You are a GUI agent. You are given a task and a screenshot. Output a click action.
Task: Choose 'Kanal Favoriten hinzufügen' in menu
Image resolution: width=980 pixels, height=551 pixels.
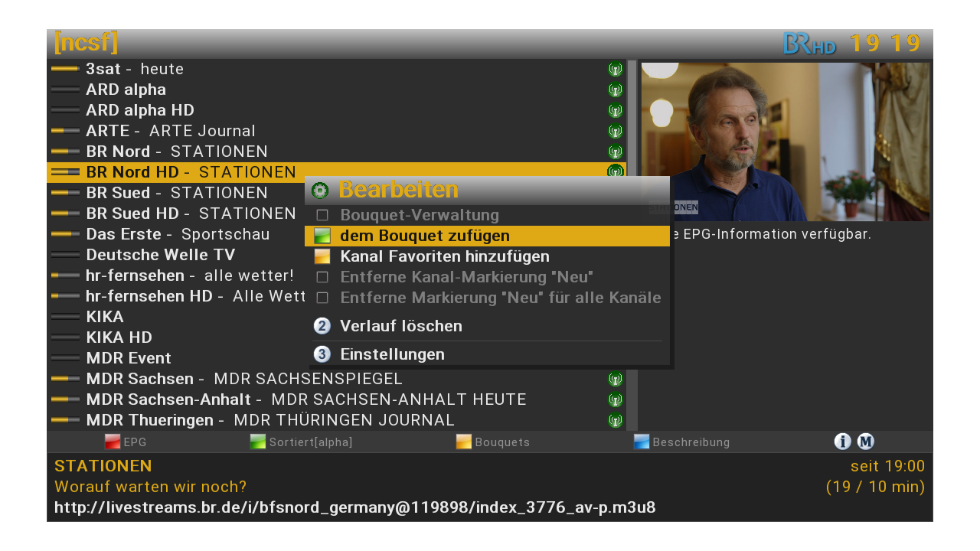pos(444,256)
